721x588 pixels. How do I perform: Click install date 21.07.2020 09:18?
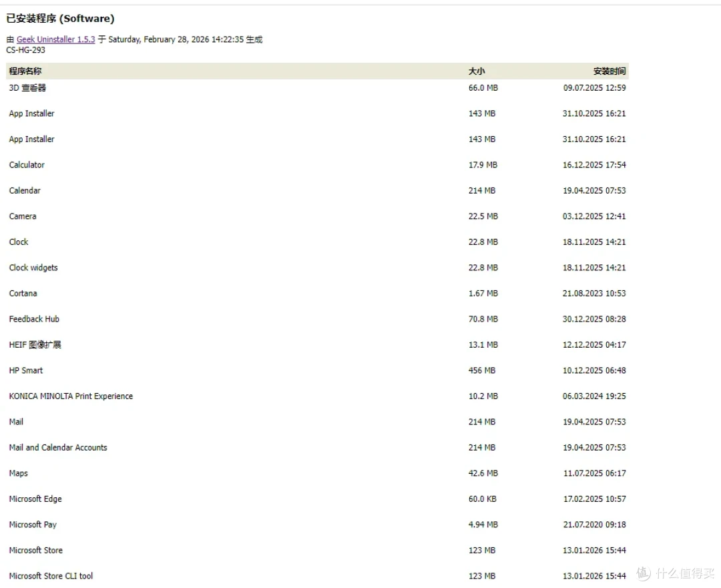(595, 525)
